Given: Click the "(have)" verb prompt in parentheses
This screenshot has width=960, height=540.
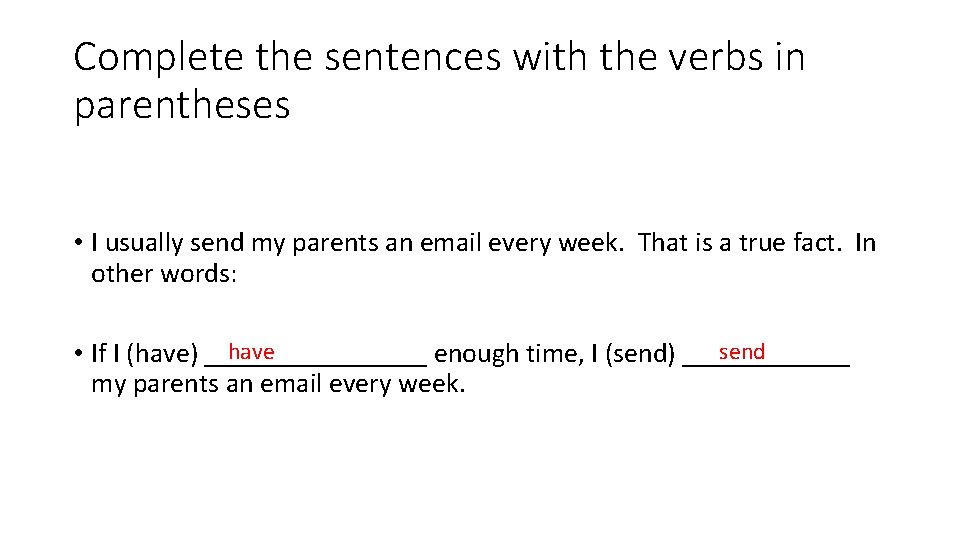Looking at the screenshot, I should coord(165,354).
